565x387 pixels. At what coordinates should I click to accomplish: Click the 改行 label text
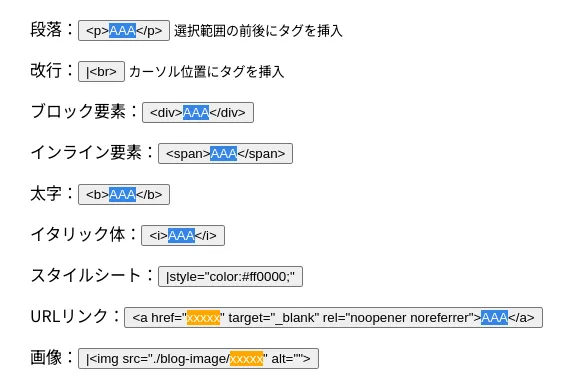click(x=46, y=71)
